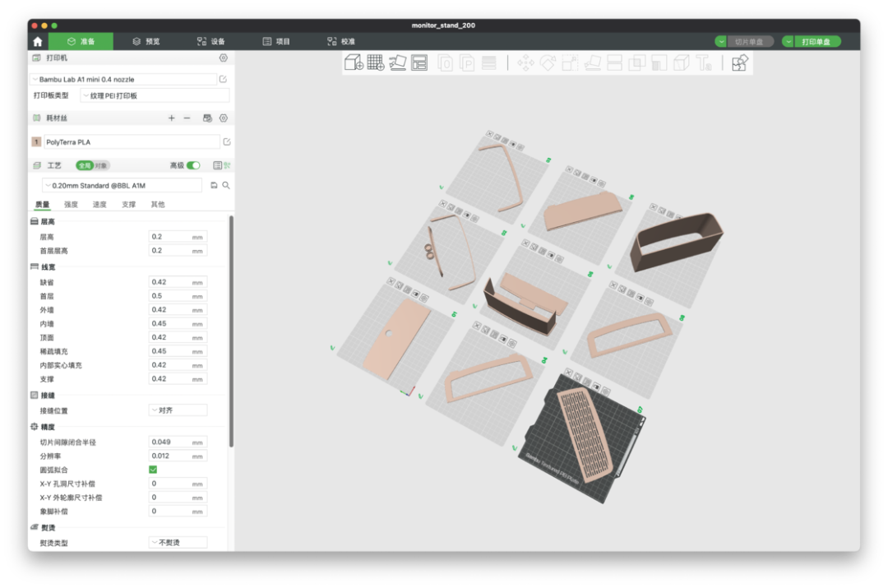The height and width of the screenshot is (588, 888).
Task: Open the 接缝位置 对齐 dropdown
Action: (x=178, y=410)
